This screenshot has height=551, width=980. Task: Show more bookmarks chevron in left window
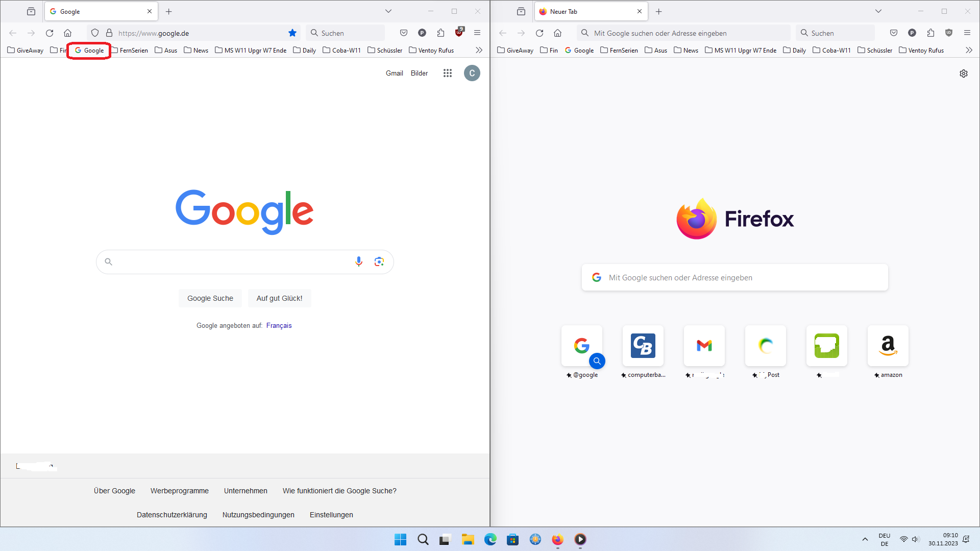click(479, 50)
